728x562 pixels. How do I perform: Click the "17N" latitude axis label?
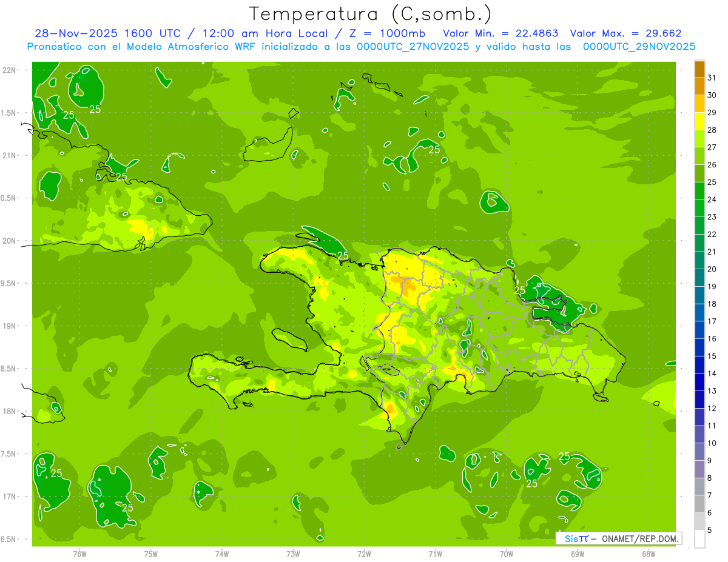[x=9, y=497]
